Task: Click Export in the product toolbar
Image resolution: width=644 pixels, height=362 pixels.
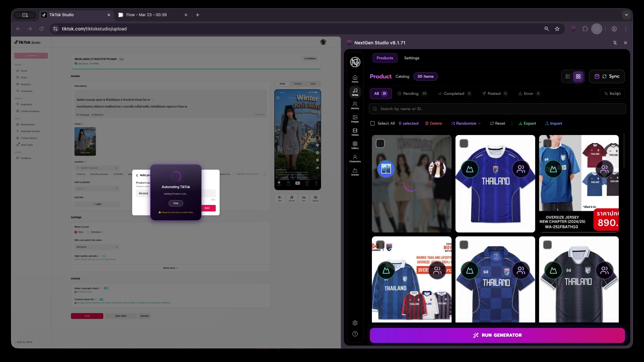Action: pyautogui.click(x=527, y=123)
